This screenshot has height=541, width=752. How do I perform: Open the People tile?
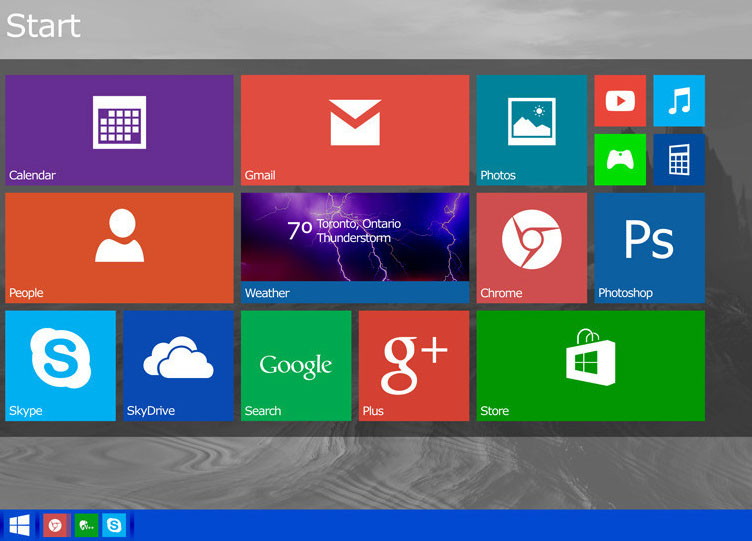click(x=119, y=248)
